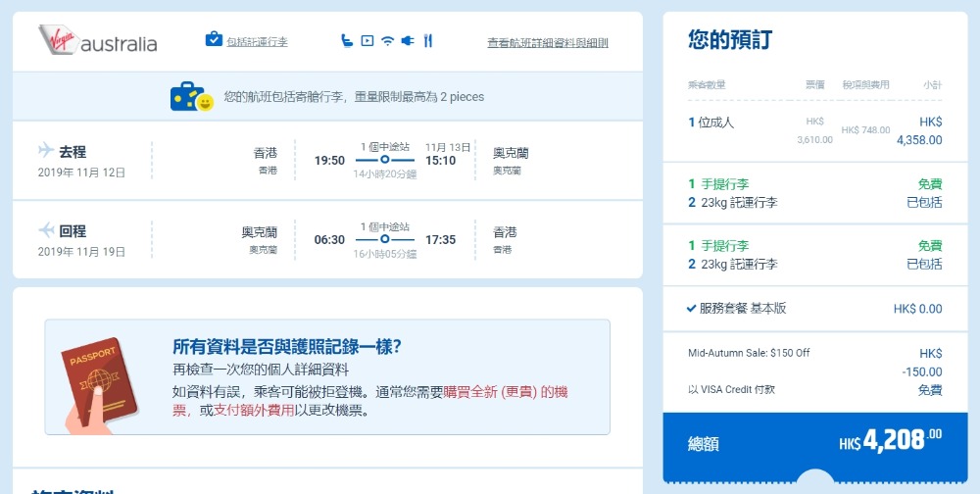Click the smiling luggage icon in the banner
This screenshot has height=494, width=980.
191,97
